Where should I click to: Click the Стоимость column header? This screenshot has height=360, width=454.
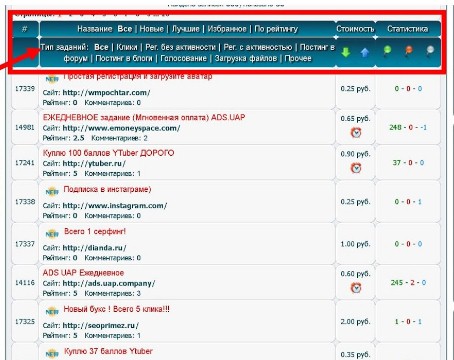coord(355,29)
